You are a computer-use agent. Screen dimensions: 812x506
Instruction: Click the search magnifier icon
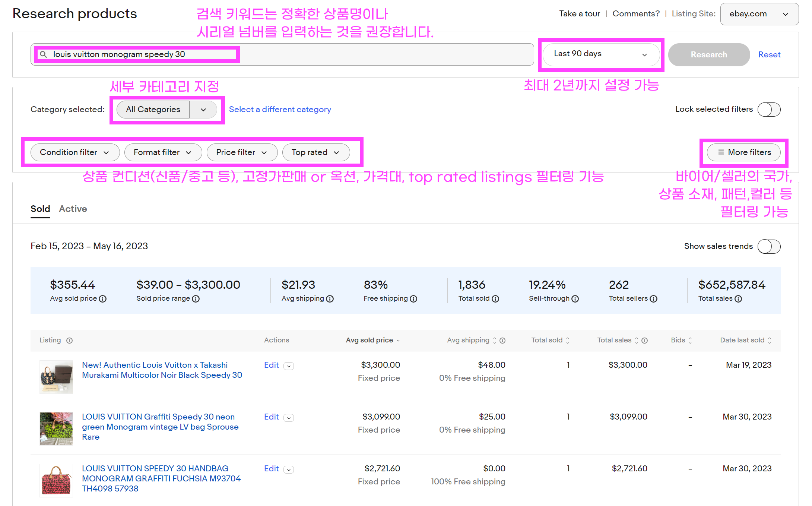point(44,54)
